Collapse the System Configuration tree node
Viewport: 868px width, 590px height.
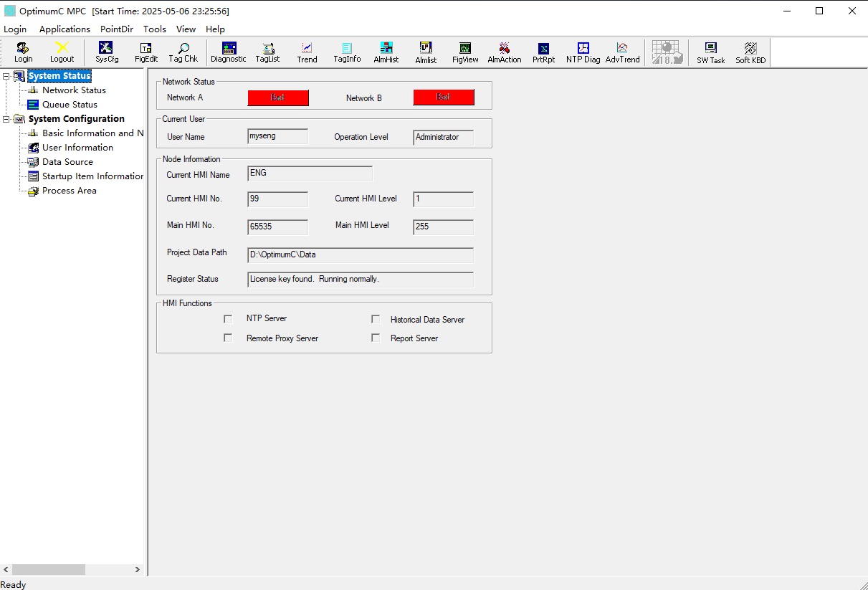click(6, 119)
